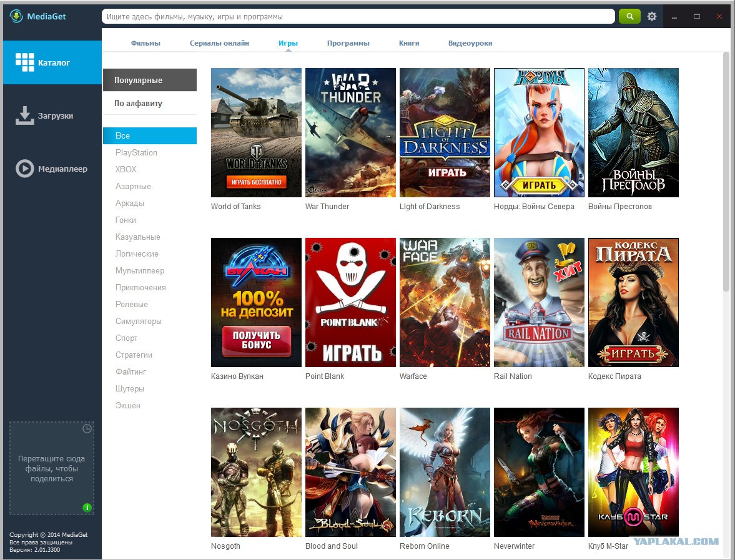Viewport: 735px width, 560px height.
Task: Open the Light of Darkness cover
Action: pyautogui.click(x=445, y=132)
